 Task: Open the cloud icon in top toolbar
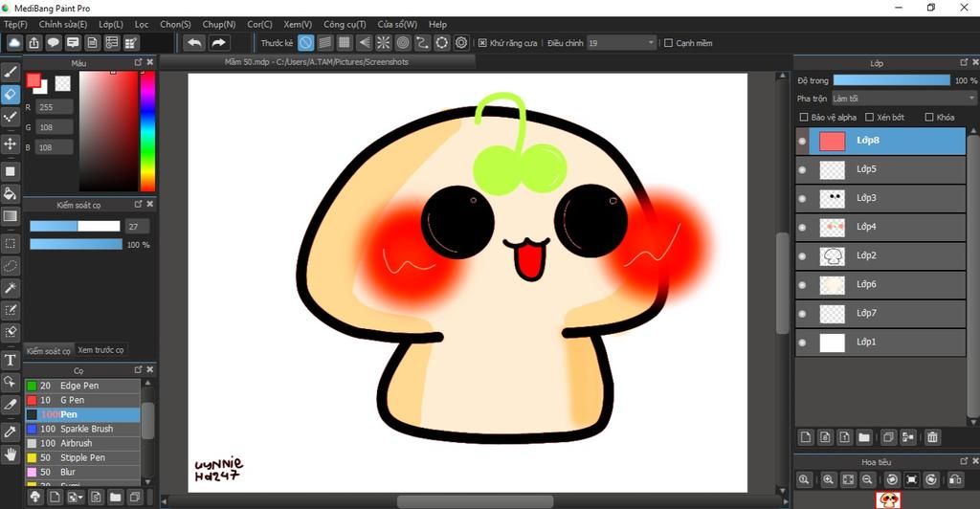click(14, 42)
